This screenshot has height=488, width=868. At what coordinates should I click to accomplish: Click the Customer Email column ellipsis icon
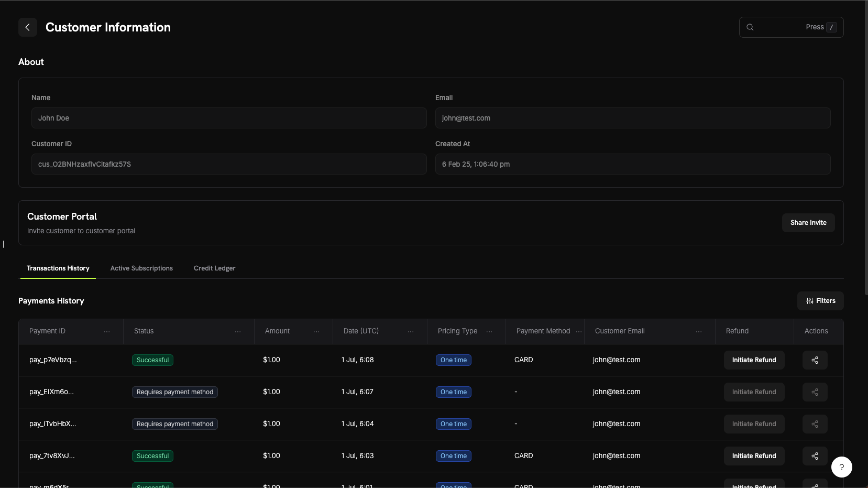699,331
